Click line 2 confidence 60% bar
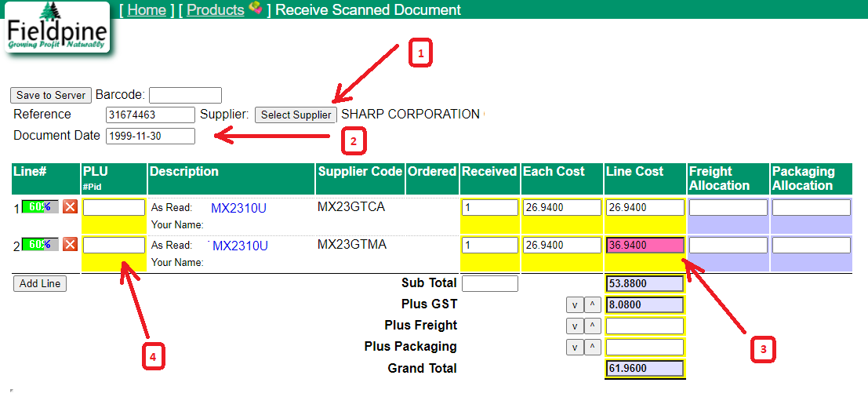The height and width of the screenshot is (397, 868). point(40,244)
